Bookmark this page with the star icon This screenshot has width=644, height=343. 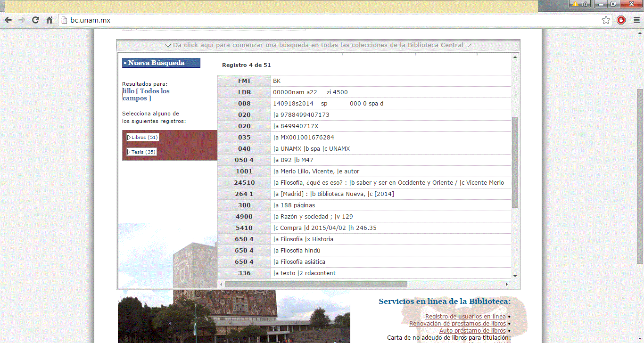[x=606, y=20]
